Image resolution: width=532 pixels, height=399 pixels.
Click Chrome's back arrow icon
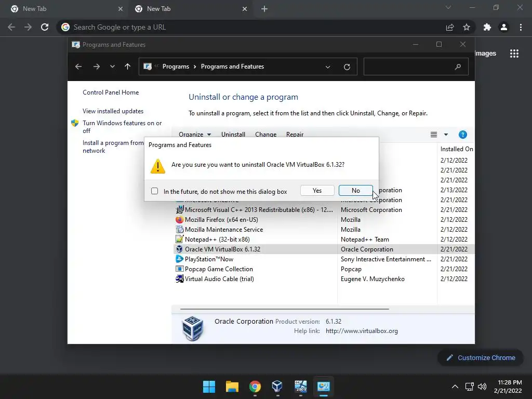(x=11, y=27)
